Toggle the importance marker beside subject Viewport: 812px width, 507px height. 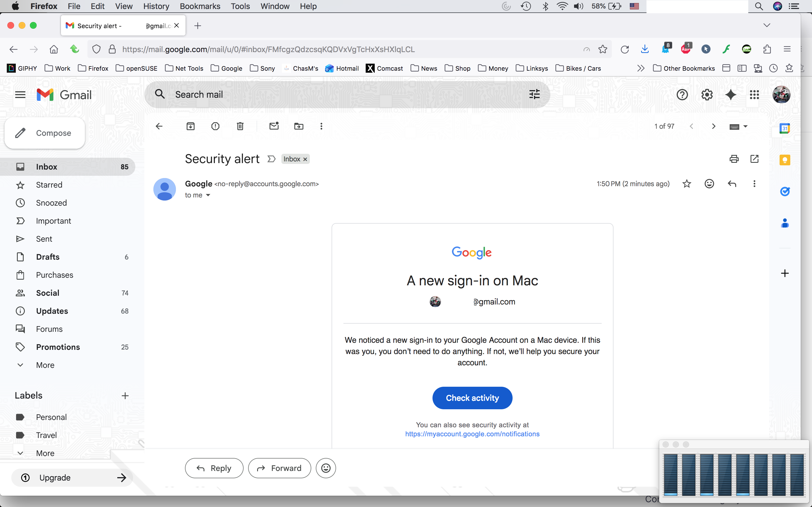(x=271, y=159)
